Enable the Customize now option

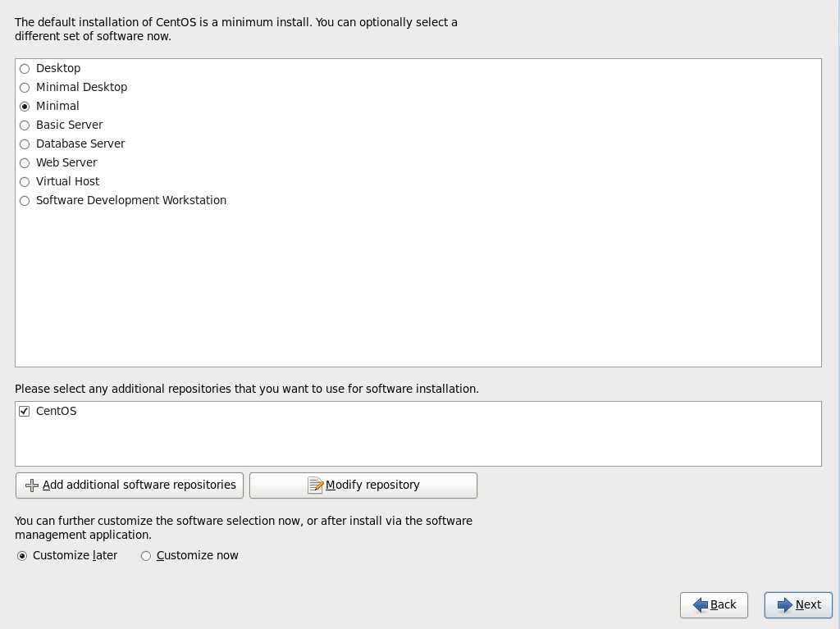point(146,555)
